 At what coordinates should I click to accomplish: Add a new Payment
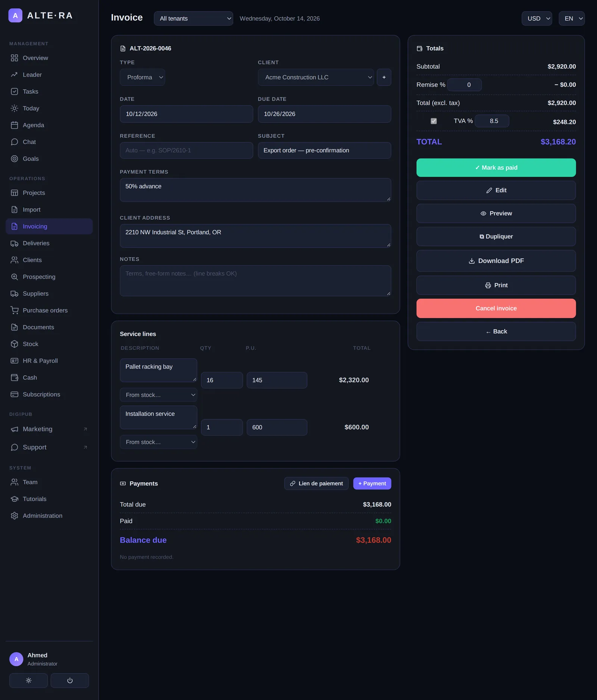(x=372, y=483)
